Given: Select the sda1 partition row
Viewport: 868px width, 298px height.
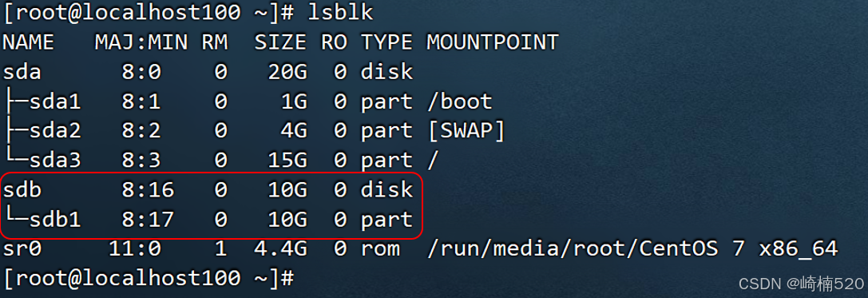Looking at the screenshot, I should [247, 101].
